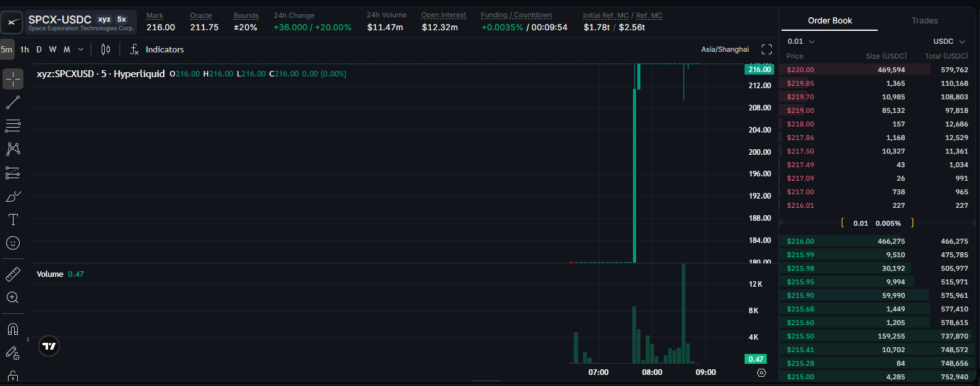Click the xyz dex badge

click(x=104, y=19)
